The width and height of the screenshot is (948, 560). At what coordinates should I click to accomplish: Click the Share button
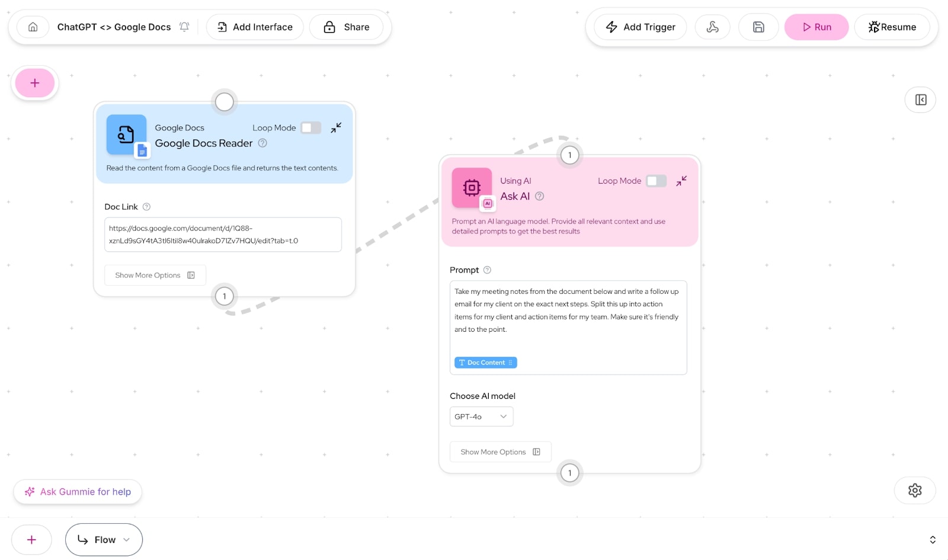(347, 27)
